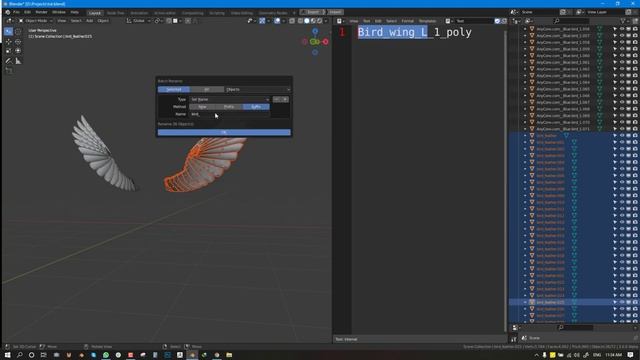The height and width of the screenshot is (360, 640).
Task: Switch to the Geometry Nodes workspace tab
Action: tap(273, 13)
